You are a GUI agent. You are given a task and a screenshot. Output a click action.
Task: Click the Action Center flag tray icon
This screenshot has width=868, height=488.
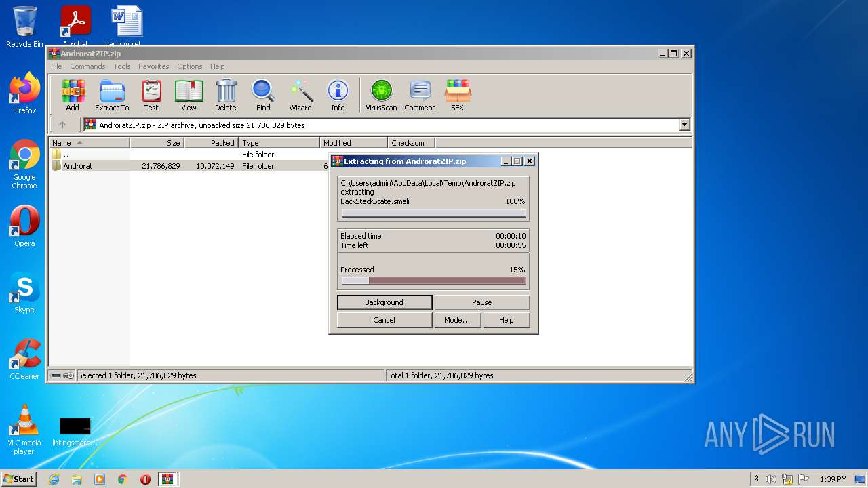click(x=804, y=479)
